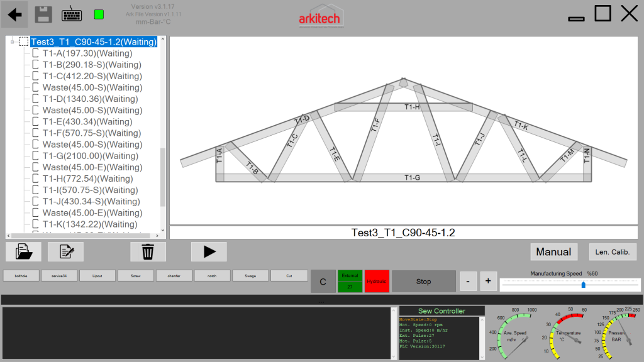Click the back arrow navigation icon
Image resolution: width=644 pixels, height=362 pixels.
[13, 14]
